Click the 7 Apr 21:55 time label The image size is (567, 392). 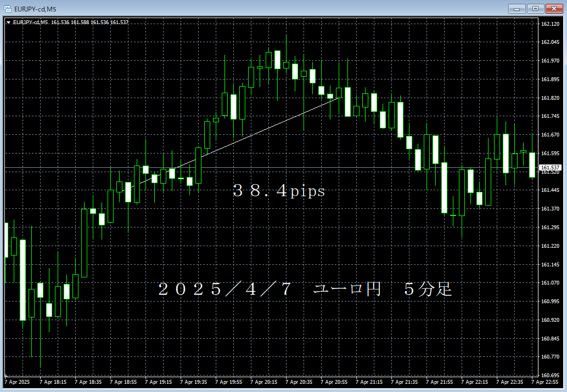click(x=439, y=382)
